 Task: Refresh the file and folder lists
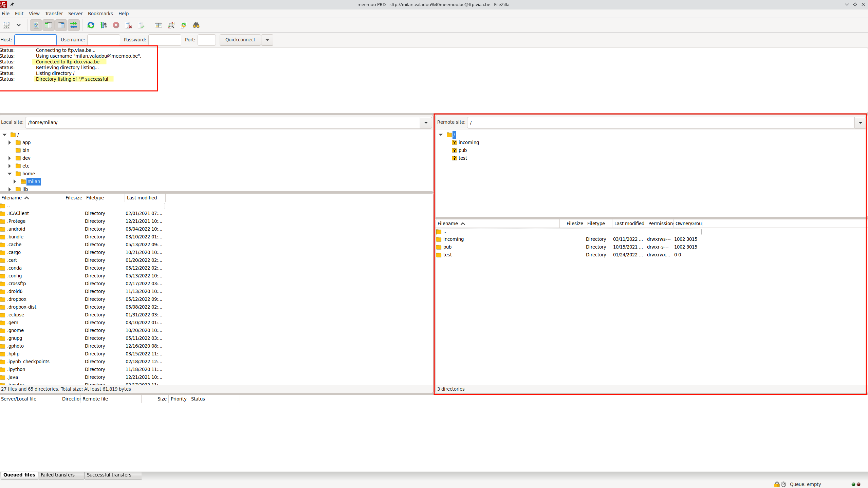[x=91, y=25]
